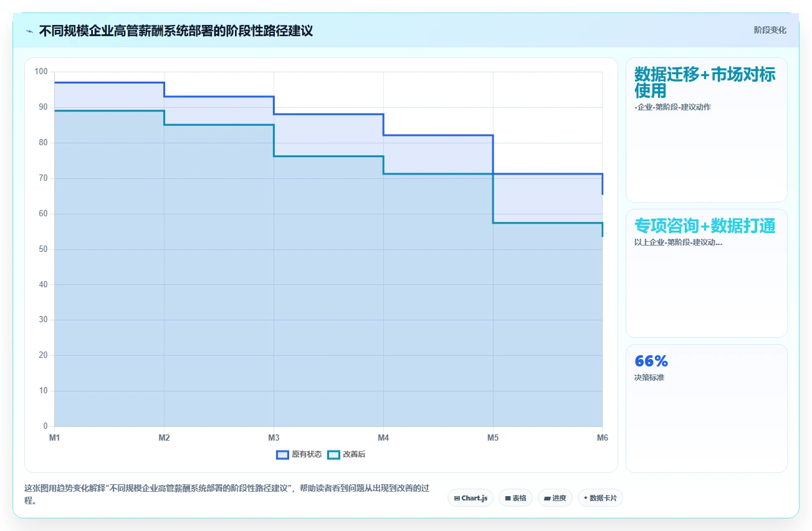Click the 进度 tag chip
The height and width of the screenshot is (531, 812).
(555, 498)
